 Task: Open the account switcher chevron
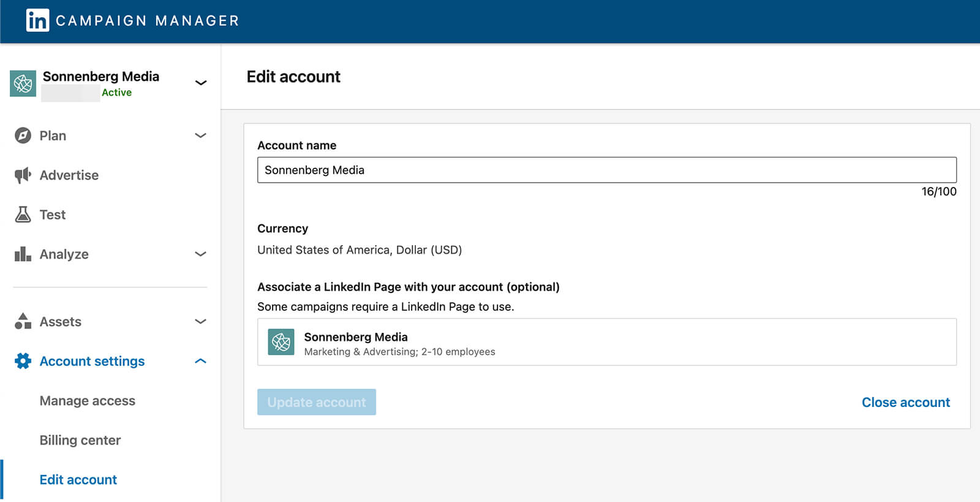tap(200, 83)
